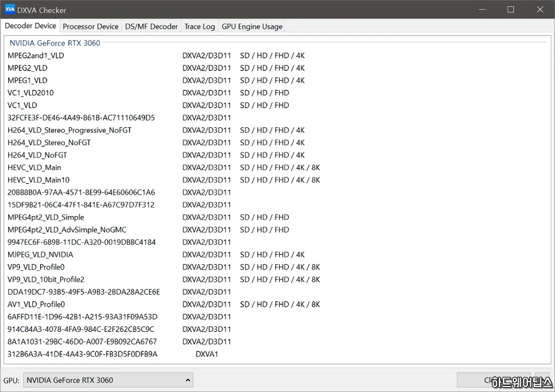The width and height of the screenshot is (555, 392).
Task: Maximize the DXVA Checker window
Action: pyautogui.click(x=511, y=10)
